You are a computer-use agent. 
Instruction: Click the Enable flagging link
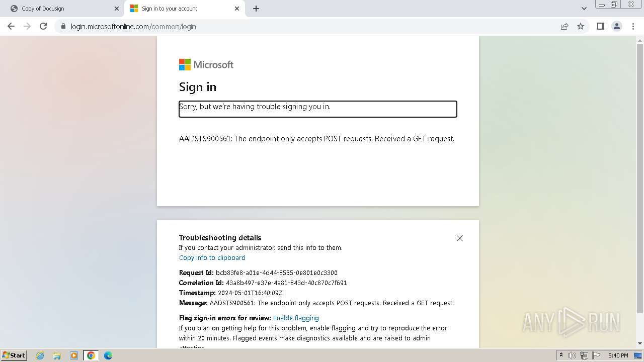coord(296,318)
